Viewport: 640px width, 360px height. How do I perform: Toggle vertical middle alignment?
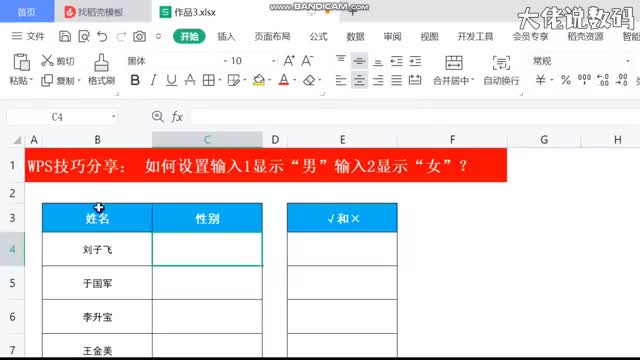[359, 61]
